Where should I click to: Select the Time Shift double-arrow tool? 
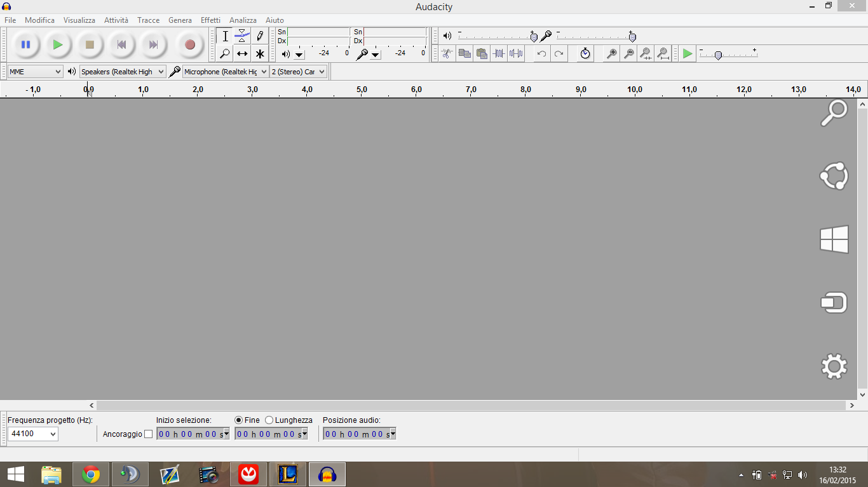coord(242,53)
